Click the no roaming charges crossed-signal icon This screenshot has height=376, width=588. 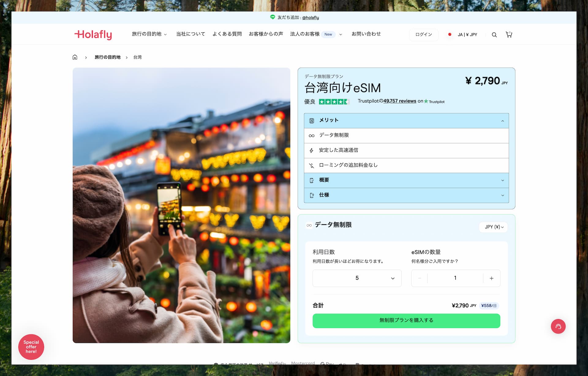tap(312, 165)
